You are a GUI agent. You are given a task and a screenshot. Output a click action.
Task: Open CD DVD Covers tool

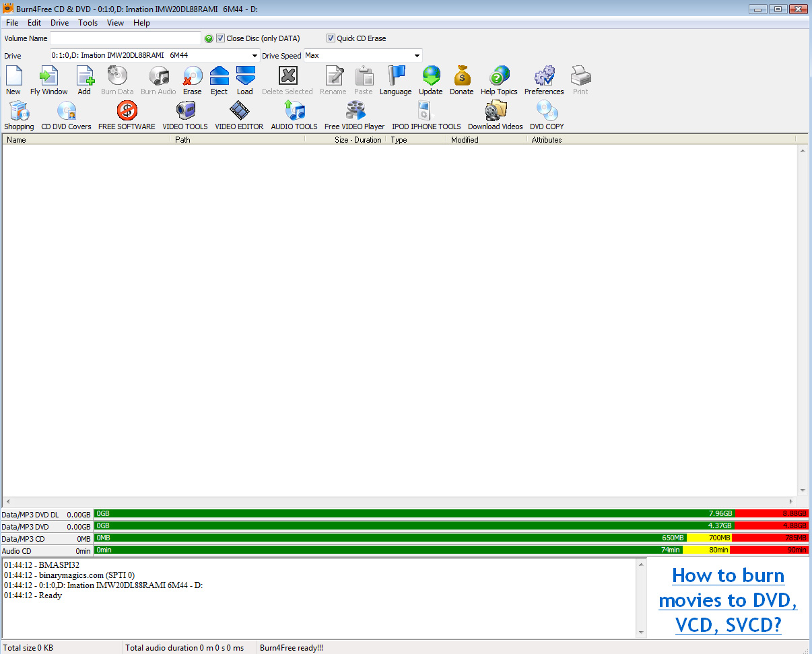[67, 115]
